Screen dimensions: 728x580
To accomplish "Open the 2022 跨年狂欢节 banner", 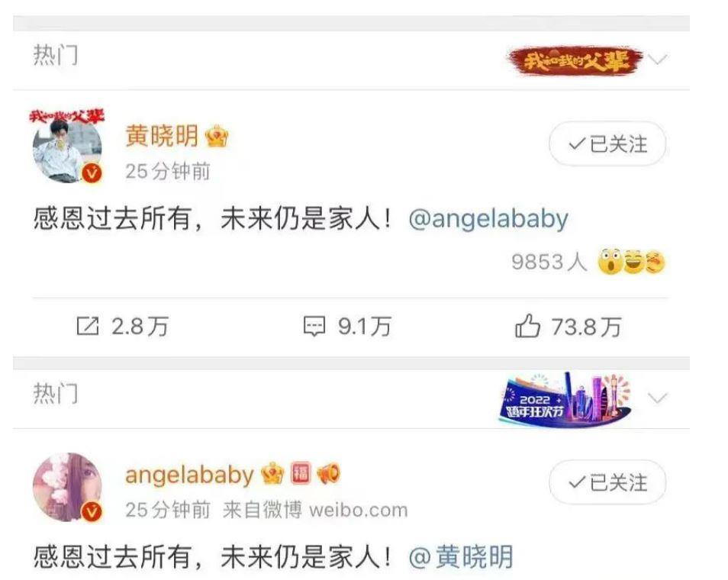I will pos(565,399).
